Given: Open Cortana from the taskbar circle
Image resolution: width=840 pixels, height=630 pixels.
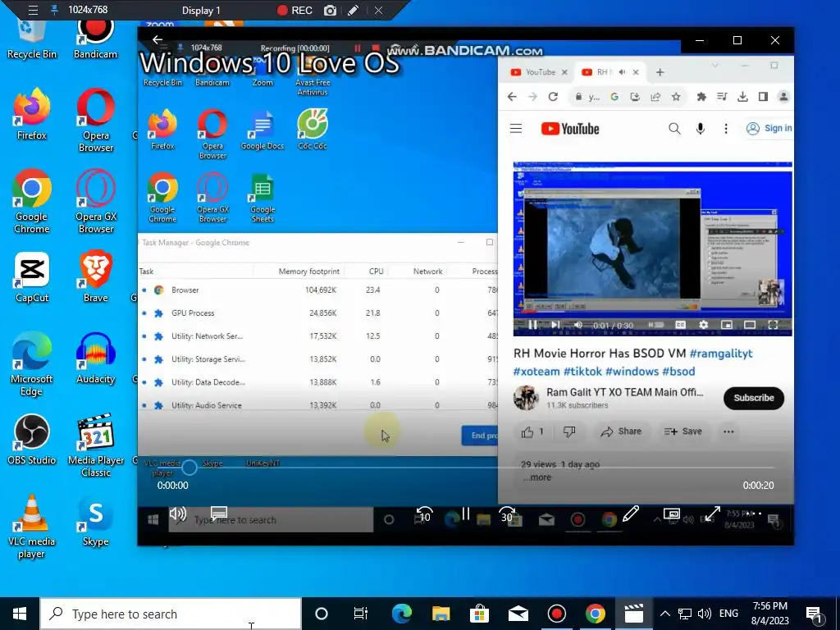Looking at the screenshot, I should (322, 614).
